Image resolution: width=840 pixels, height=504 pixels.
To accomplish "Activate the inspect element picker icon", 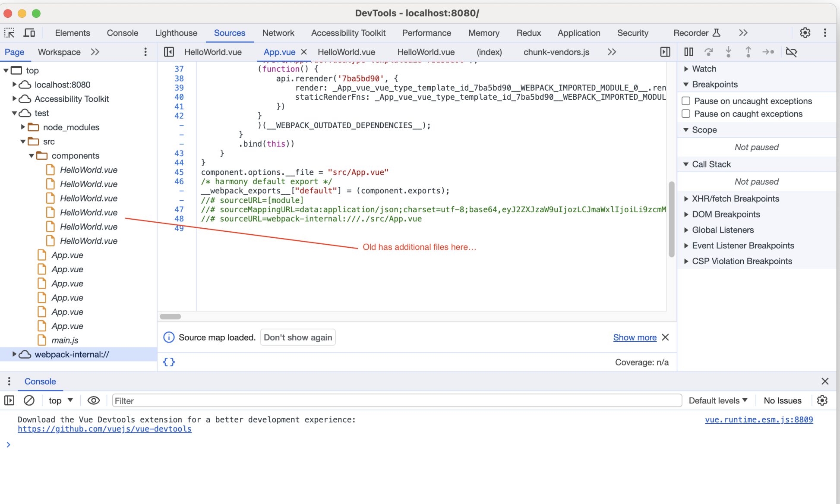I will tap(9, 33).
